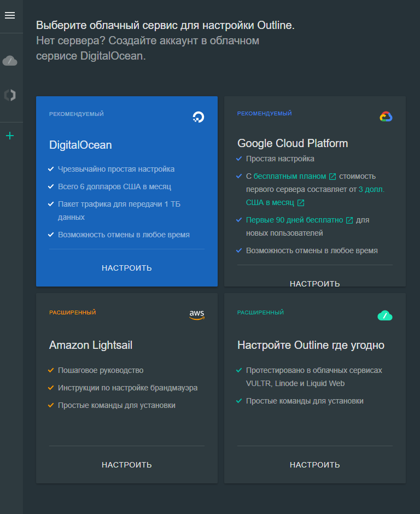Click 'Пакет трафика для передачи 1 ТБ' text
Image resolution: width=420 pixels, height=514 pixels.
(119, 204)
